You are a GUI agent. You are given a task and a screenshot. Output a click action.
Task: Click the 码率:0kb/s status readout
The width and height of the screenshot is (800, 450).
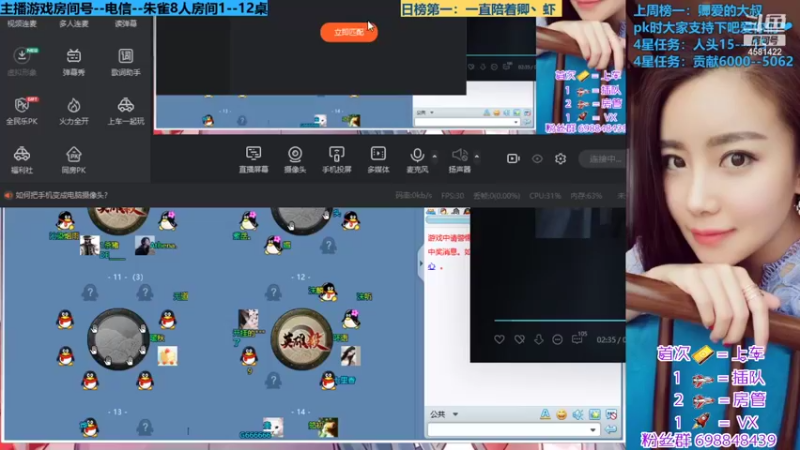[x=413, y=195]
